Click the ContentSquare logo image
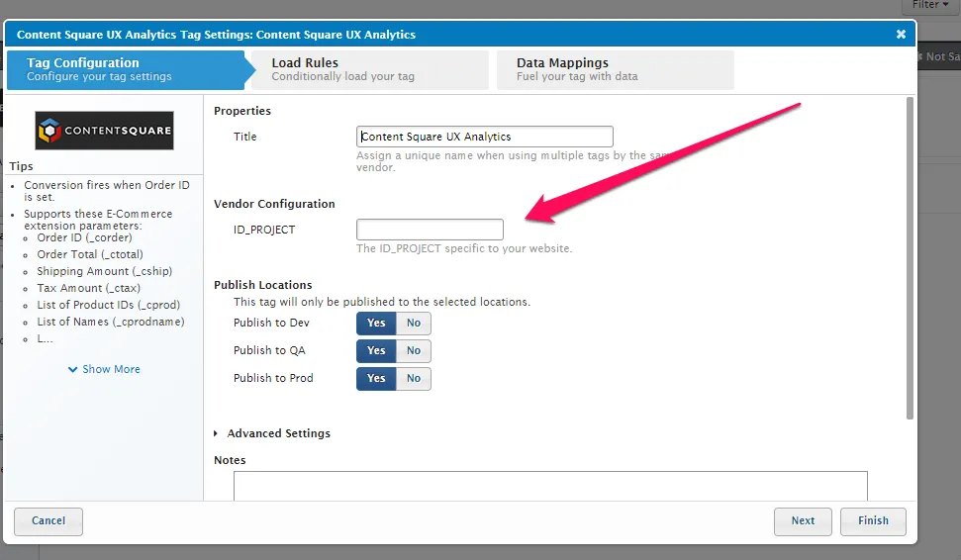Viewport: 961px width, 560px height. tap(104, 130)
